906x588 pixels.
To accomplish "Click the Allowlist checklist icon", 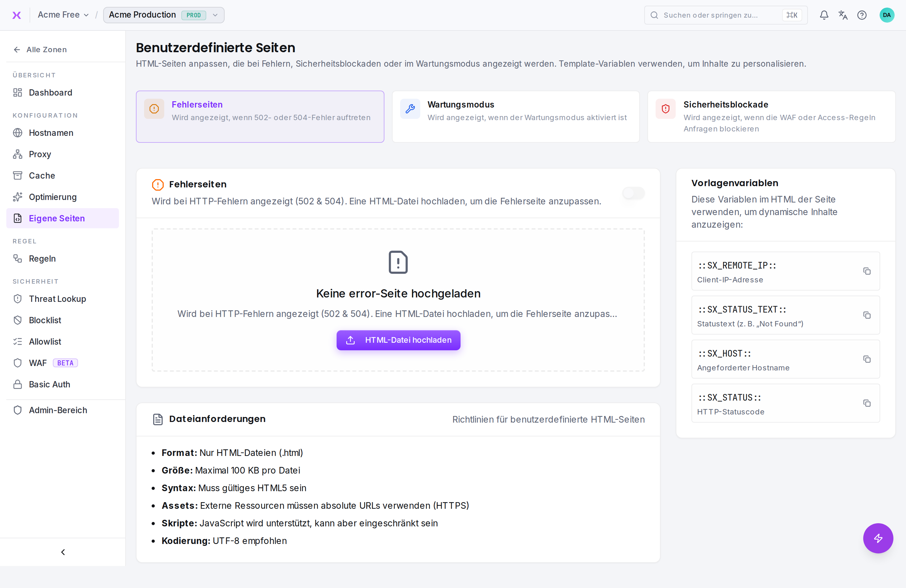I will pyautogui.click(x=18, y=341).
